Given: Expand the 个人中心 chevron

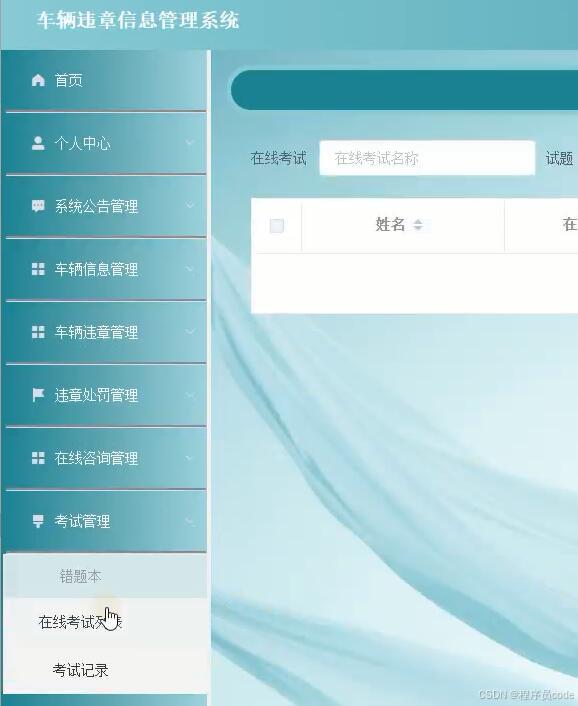Looking at the screenshot, I should point(190,143).
